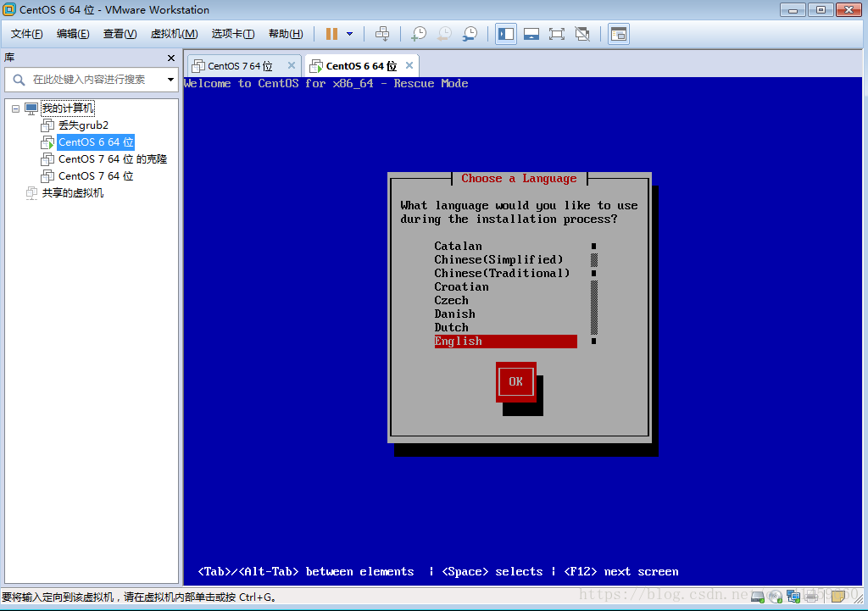
Task: Minimize the VMware Workstation window
Action: [x=793, y=9]
